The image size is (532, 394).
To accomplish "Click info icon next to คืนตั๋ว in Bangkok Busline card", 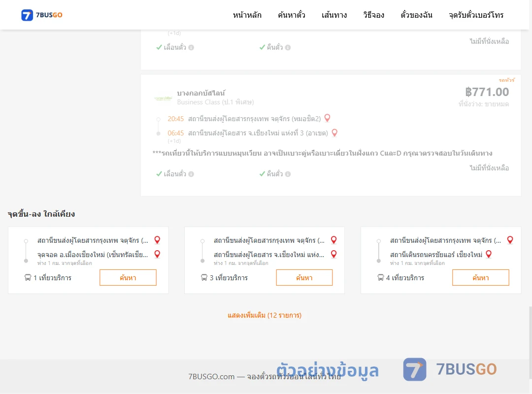I will pyautogui.click(x=288, y=174).
